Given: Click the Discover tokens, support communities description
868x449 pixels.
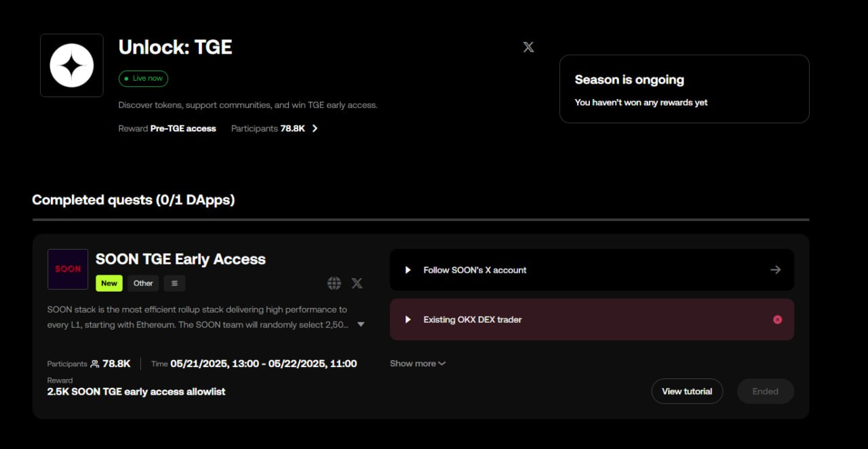Looking at the screenshot, I should 248,105.
